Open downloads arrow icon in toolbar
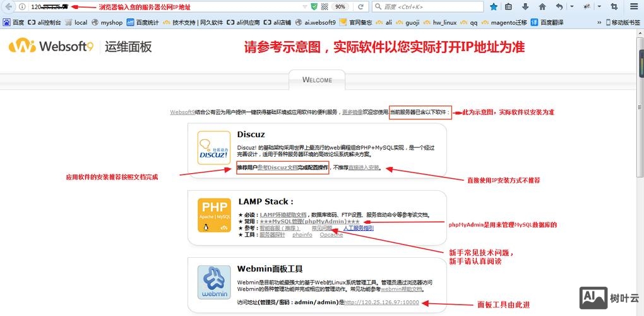This screenshot has width=644, height=316. pos(525,6)
